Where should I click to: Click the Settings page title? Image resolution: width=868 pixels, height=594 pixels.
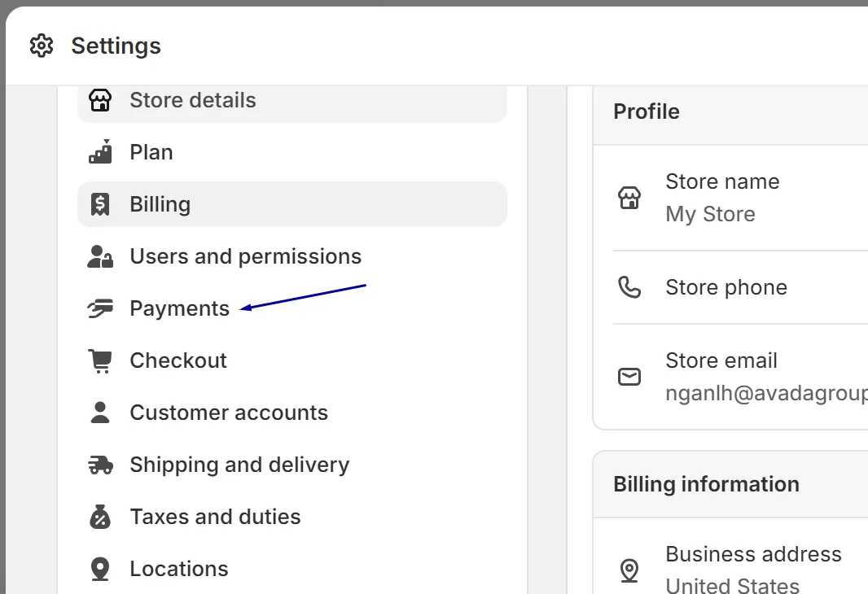116,46
